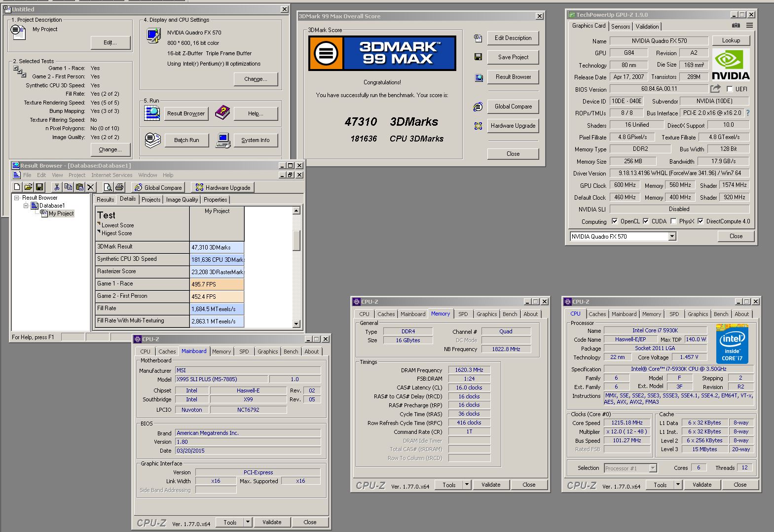Click the 47,310 3DMarks result cell
This screenshot has height=532, width=774.
(x=217, y=247)
